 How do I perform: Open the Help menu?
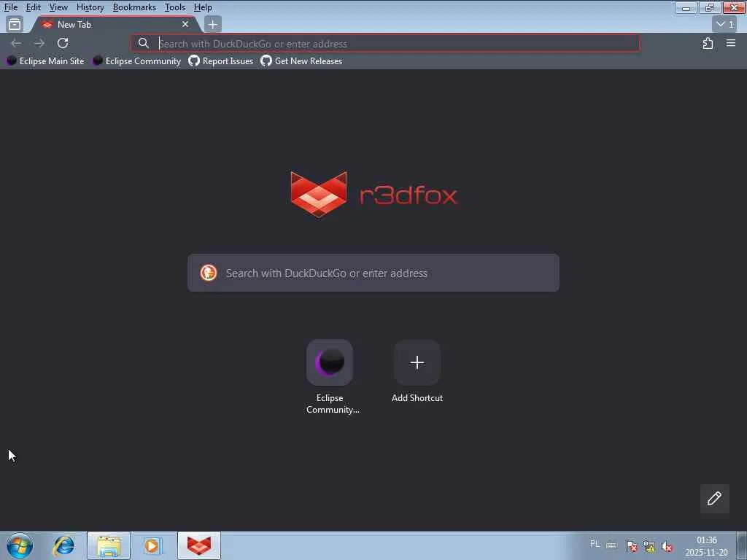[203, 7]
